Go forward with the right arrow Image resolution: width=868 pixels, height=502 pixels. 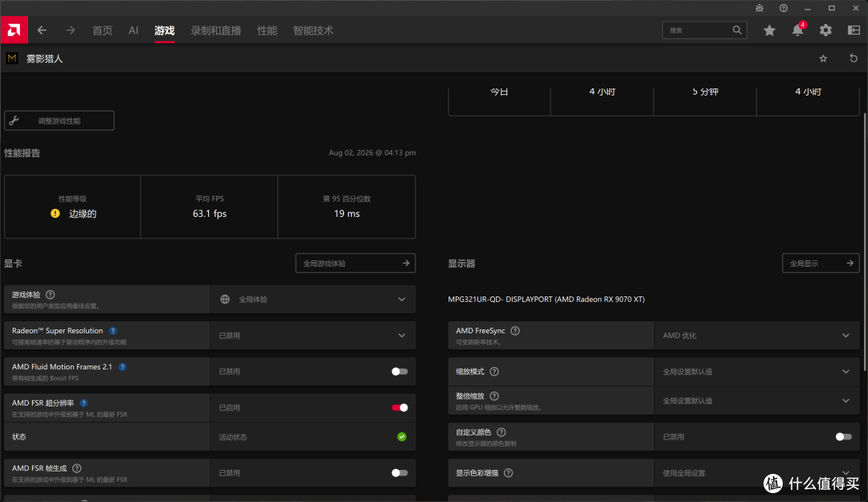pyautogui.click(x=70, y=31)
